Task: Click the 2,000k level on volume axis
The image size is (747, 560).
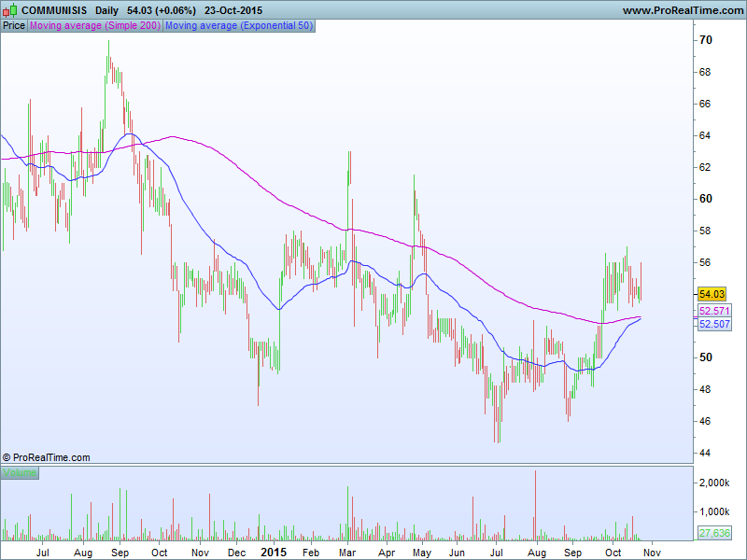Action: (714, 483)
